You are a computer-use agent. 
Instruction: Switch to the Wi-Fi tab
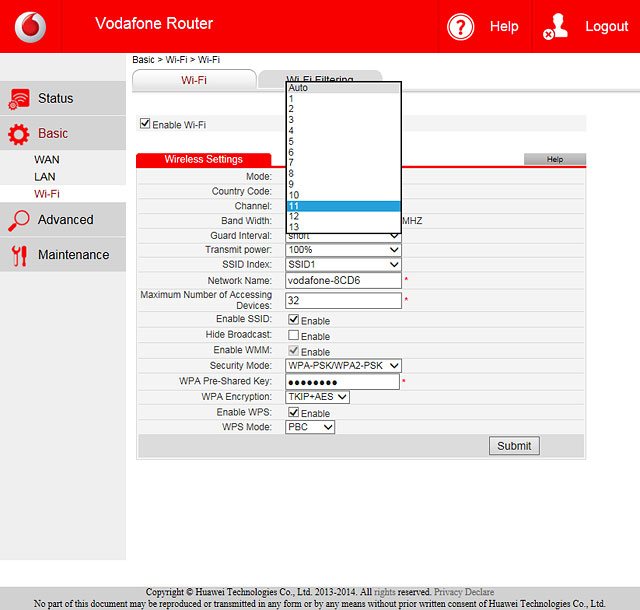[194, 80]
